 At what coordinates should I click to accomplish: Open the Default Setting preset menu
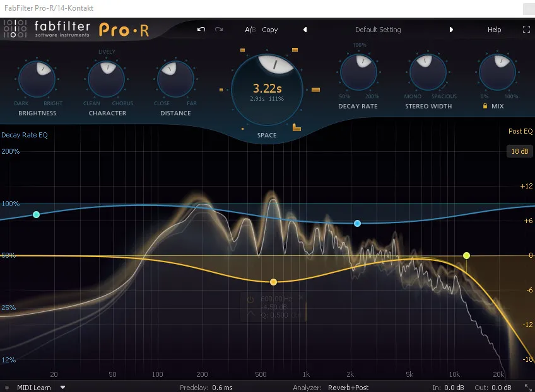click(377, 30)
